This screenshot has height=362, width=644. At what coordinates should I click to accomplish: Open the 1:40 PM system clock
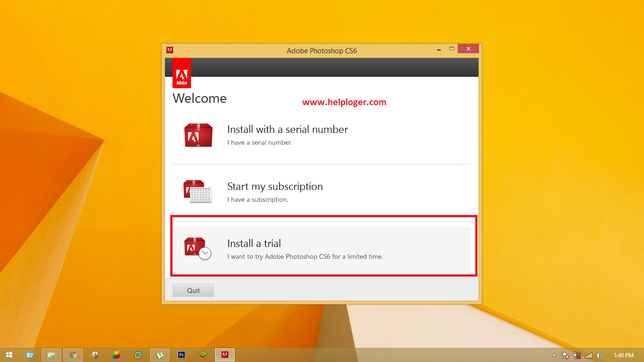pyautogui.click(x=624, y=355)
